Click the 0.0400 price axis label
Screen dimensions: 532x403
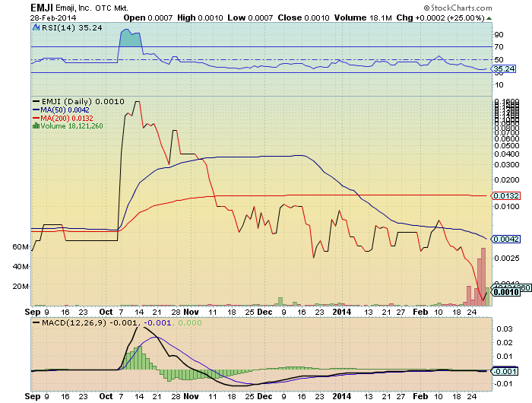click(507, 154)
